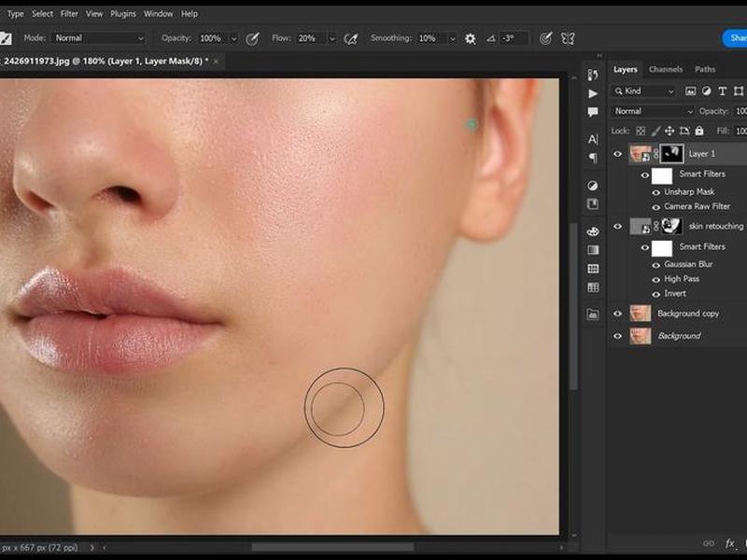Screen dimensions: 747x560
Task: Open the Paragraph panel icon
Action: coord(593,158)
